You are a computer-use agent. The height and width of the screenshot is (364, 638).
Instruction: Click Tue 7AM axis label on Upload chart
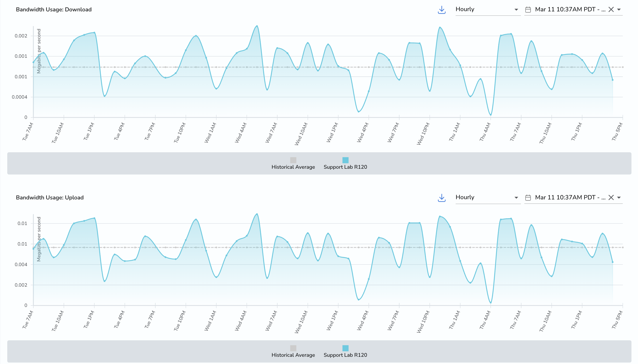(28, 320)
